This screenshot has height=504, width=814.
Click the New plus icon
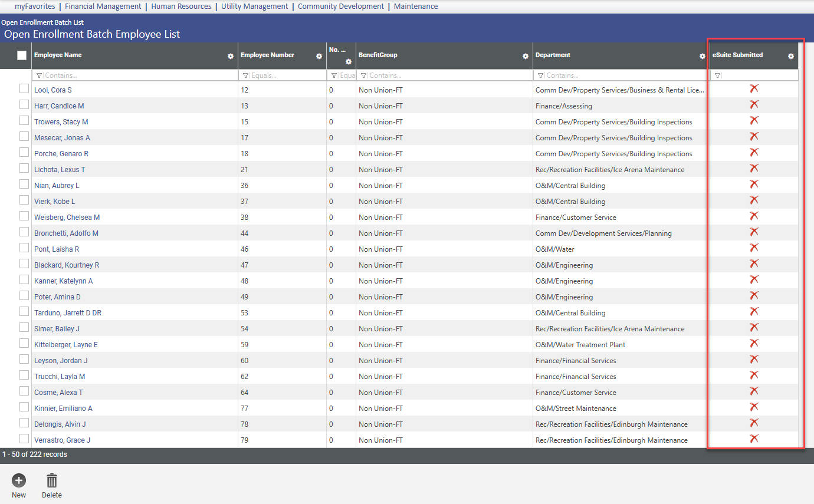point(19,480)
